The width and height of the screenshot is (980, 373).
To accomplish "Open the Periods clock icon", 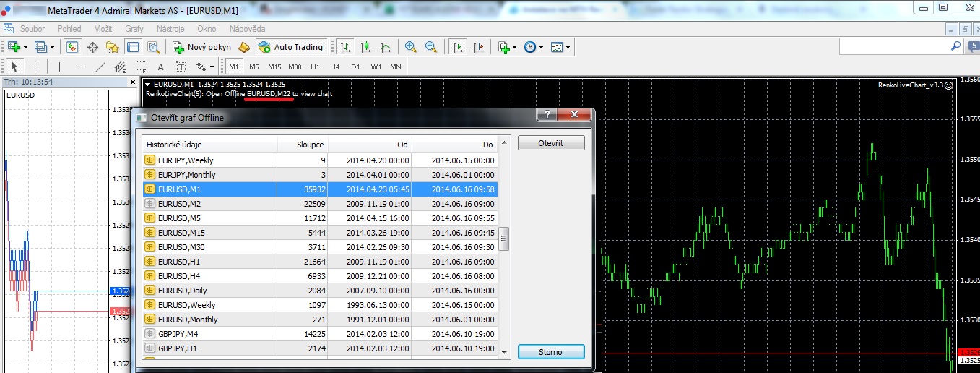I will coord(530,47).
